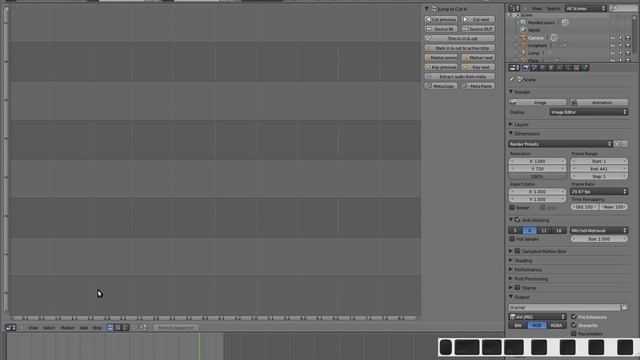Screen dimensions: 640x360
Task: Click the frame range End 441 field
Action: (x=599, y=169)
